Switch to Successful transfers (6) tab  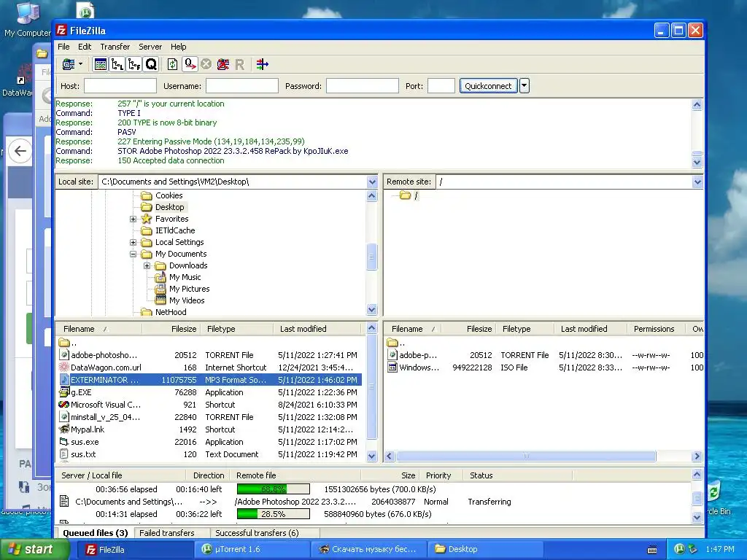[257, 533]
